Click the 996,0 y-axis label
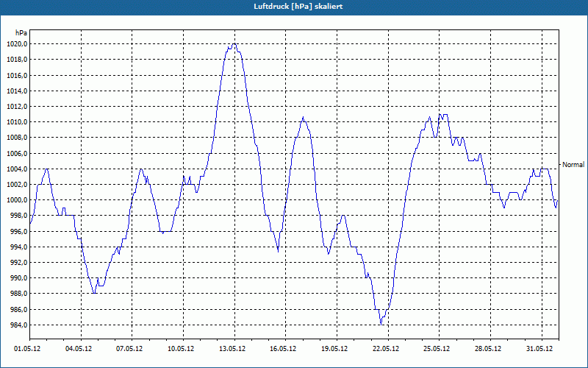 click(x=18, y=231)
